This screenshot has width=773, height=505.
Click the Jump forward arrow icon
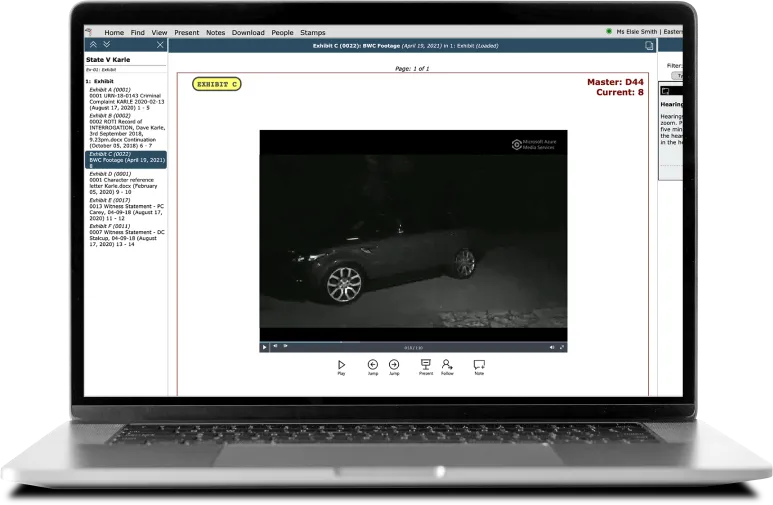(x=394, y=365)
